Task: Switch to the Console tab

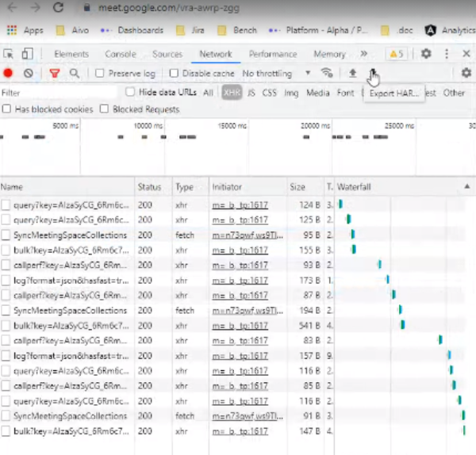Action: point(121,54)
